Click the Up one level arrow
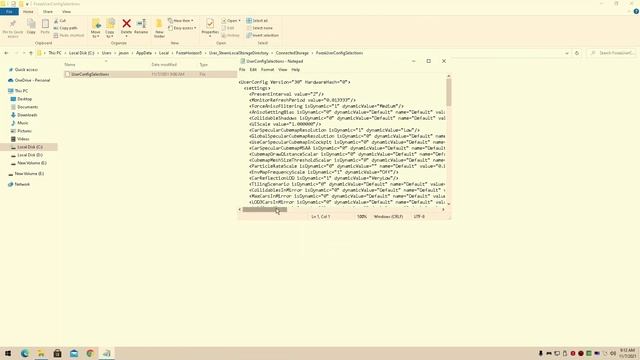 click(31, 53)
